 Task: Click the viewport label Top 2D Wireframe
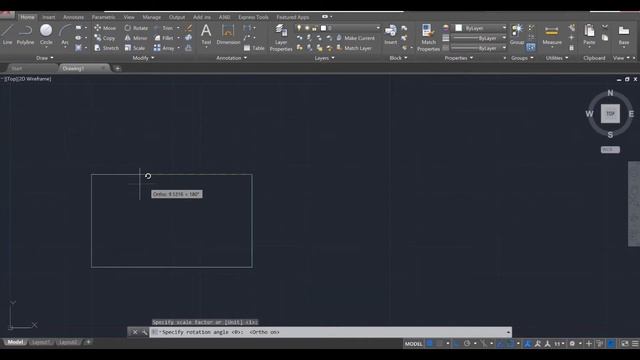(x=28, y=79)
